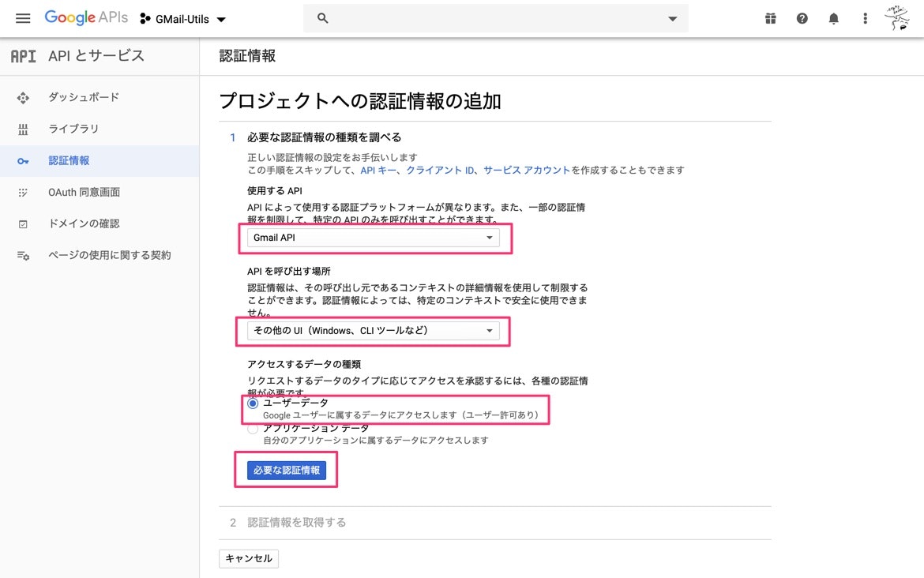This screenshot has height=578, width=924.
Task: Click the domain verification checkbox icon
Action: pyautogui.click(x=23, y=224)
